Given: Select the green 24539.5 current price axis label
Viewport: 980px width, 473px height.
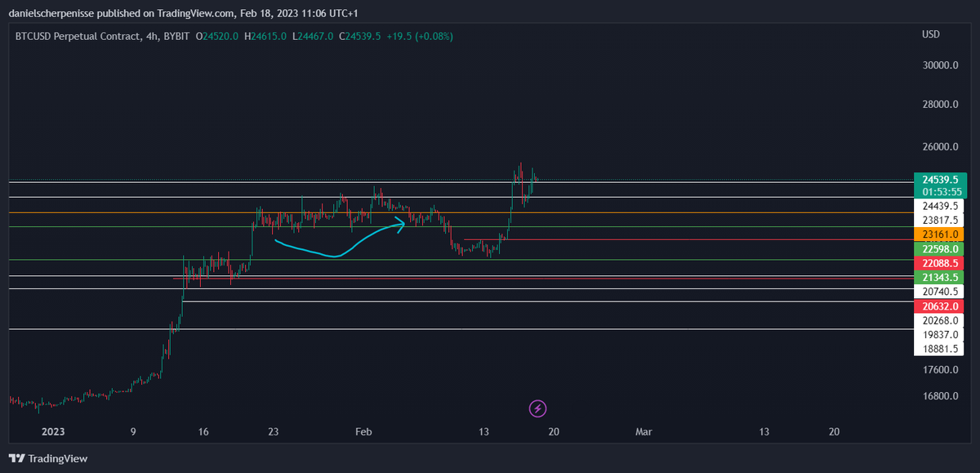Looking at the screenshot, I should 940,179.
